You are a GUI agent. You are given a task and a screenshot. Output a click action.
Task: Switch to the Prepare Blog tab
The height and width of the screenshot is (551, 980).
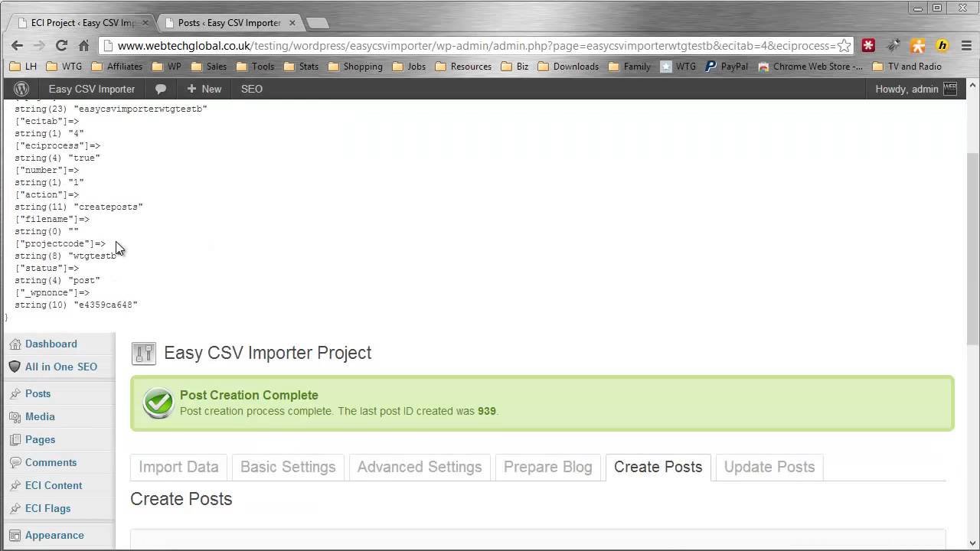pyautogui.click(x=548, y=467)
